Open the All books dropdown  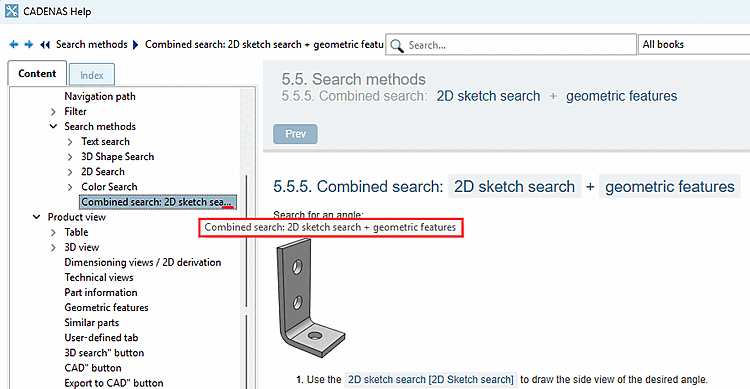[694, 44]
